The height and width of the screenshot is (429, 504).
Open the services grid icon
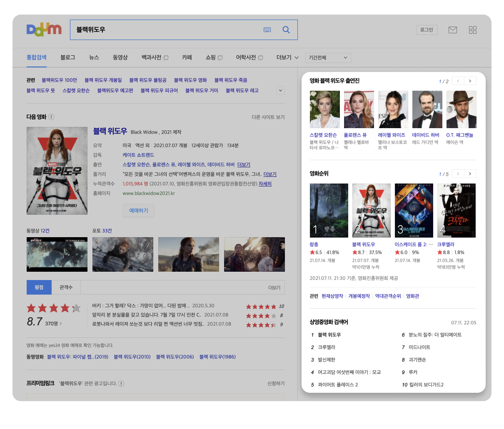(x=473, y=30)
